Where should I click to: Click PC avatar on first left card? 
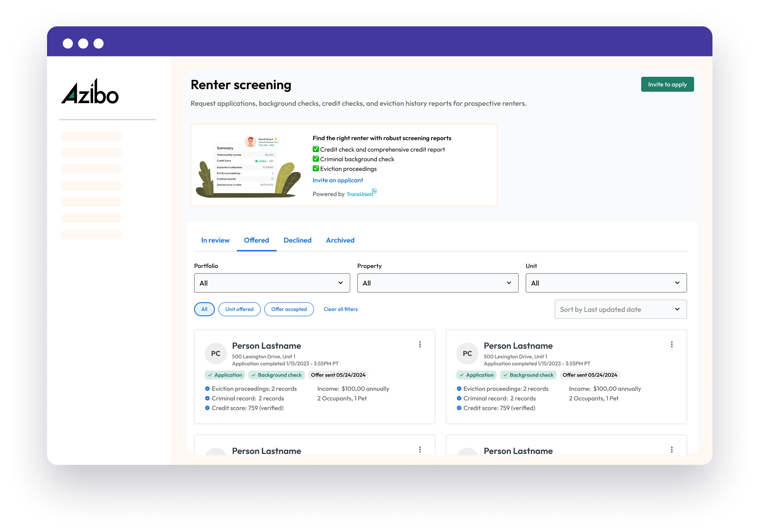[215, 353]
